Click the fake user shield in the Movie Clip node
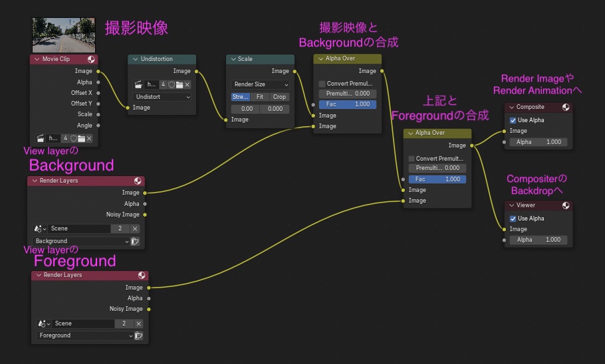This screenshot has width=605, height=364. [74, 138]
